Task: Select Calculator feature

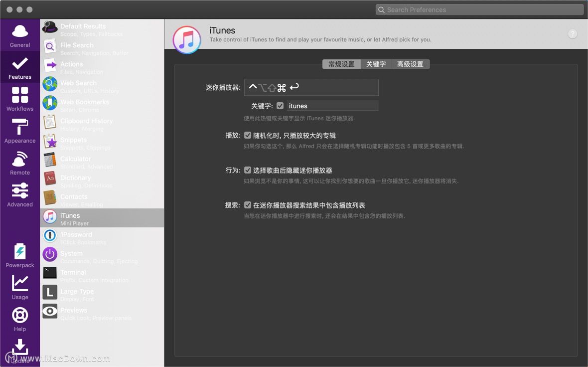Action: pyautogui.click(x=102, y=162)
